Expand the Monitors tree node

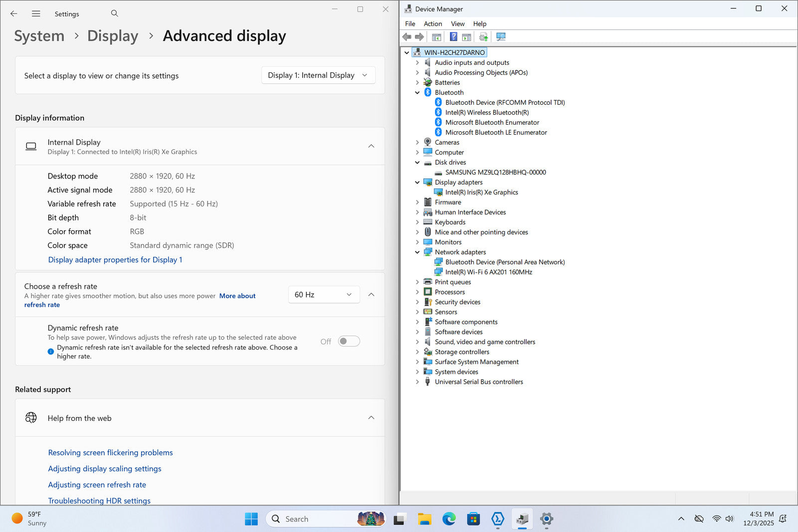point(417,242)
